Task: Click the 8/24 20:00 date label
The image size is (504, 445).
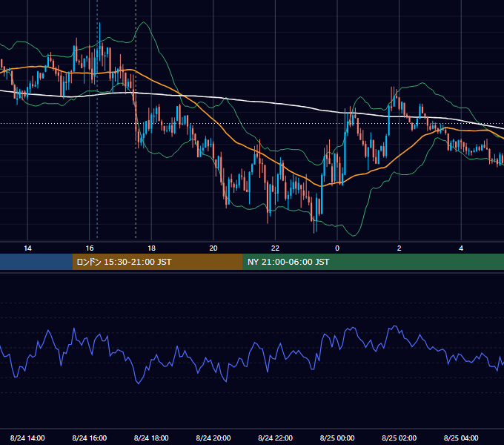Action: point(213,438)
